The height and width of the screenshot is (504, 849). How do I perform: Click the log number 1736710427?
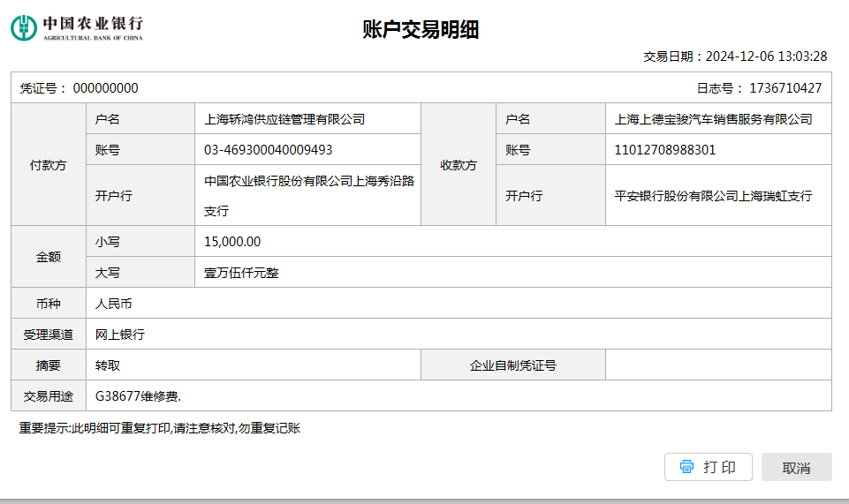point(785,88)
